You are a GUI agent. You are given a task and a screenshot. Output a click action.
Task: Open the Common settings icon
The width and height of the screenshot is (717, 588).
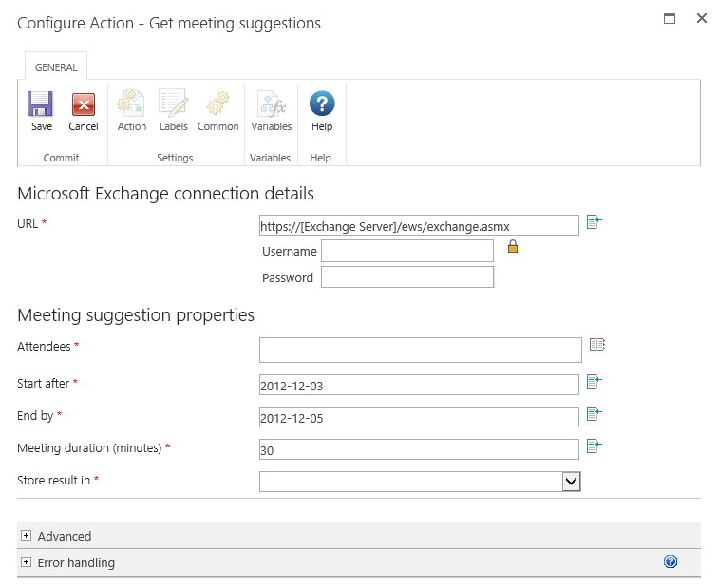click(x=217, y=104)
